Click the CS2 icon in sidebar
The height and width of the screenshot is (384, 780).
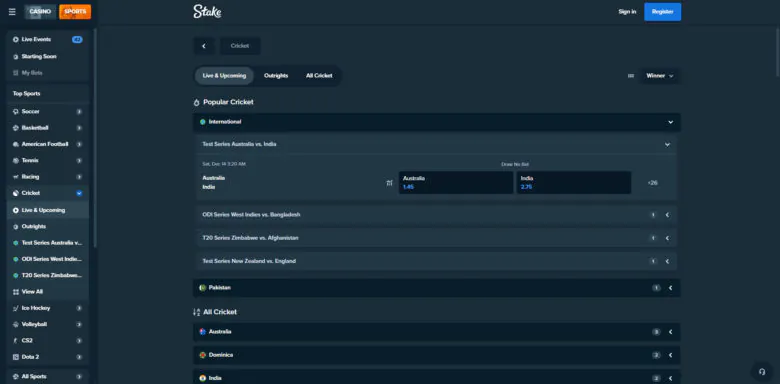click(15, 341)
